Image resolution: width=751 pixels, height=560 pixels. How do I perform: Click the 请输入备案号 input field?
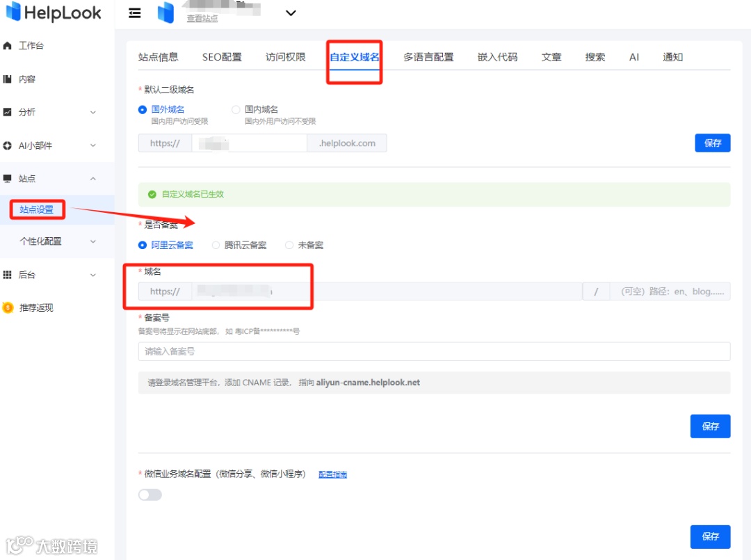click(x=348, y=351)
